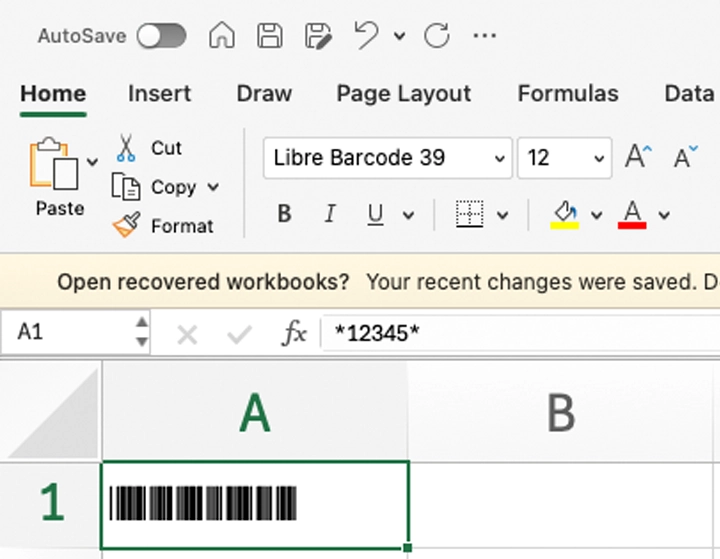The image size is (720, 559).
Task: Increase font size with larger A
Action: tap(638, 157)
